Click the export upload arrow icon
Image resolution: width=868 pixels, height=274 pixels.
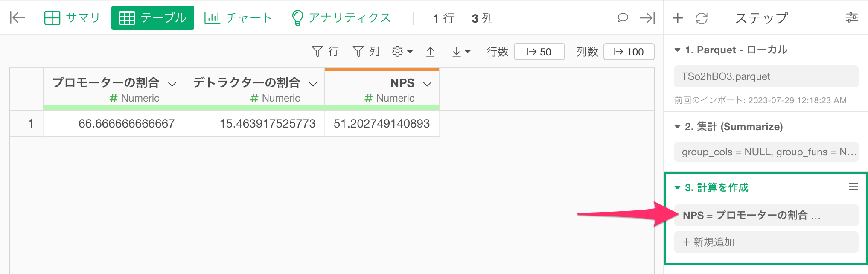[430, 52]
